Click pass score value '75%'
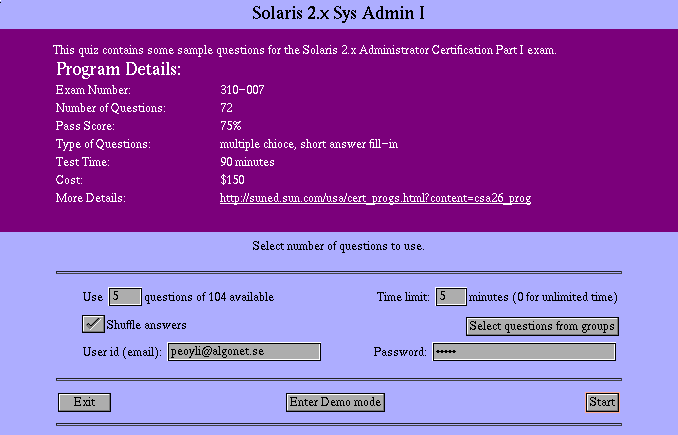The image size is (678, 435). (231, 126)
